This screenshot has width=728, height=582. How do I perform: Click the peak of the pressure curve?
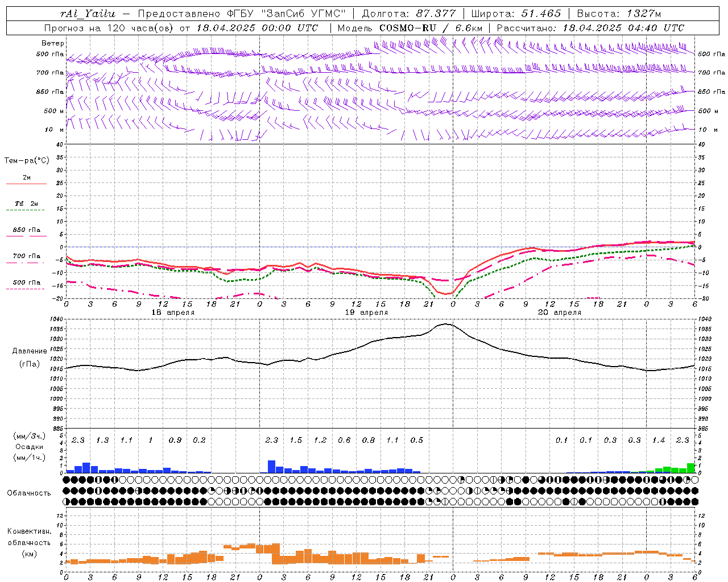coord(445,324)
